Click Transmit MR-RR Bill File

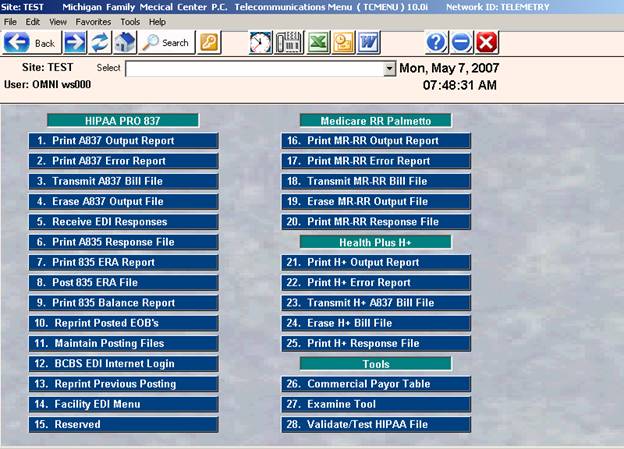pos(375,181)
